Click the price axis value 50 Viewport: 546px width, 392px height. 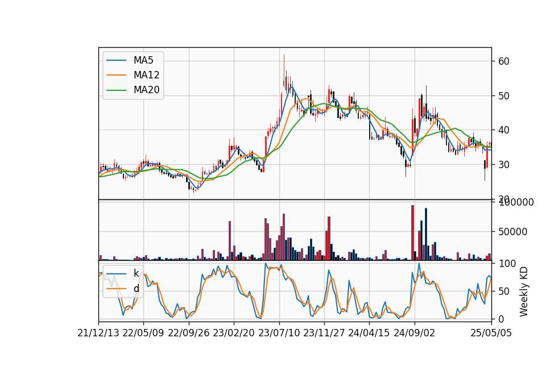(504, 95)
